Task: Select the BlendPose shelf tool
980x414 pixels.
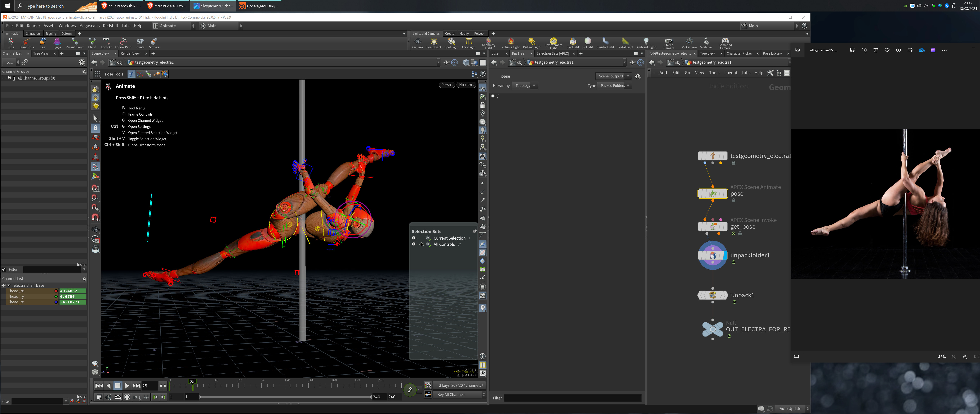Action: click(x=27, y=43)
